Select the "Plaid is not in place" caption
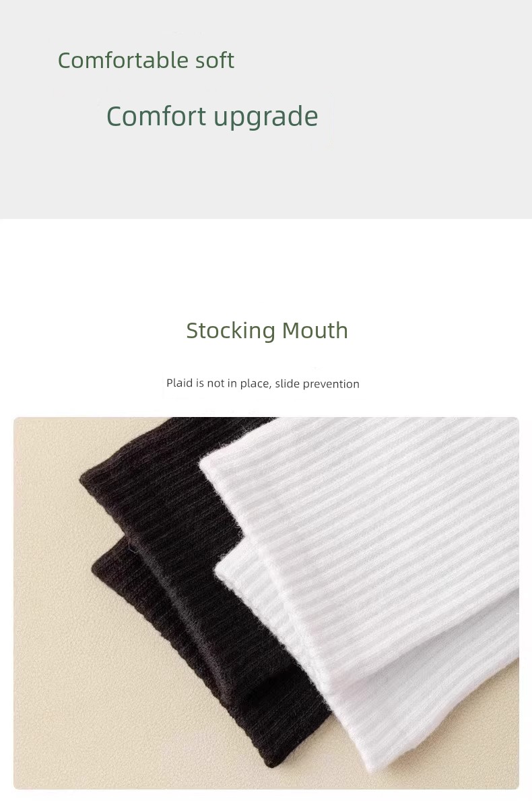This screenshot has height=801, width=532. pyautogui.click(x=263, y=383)
